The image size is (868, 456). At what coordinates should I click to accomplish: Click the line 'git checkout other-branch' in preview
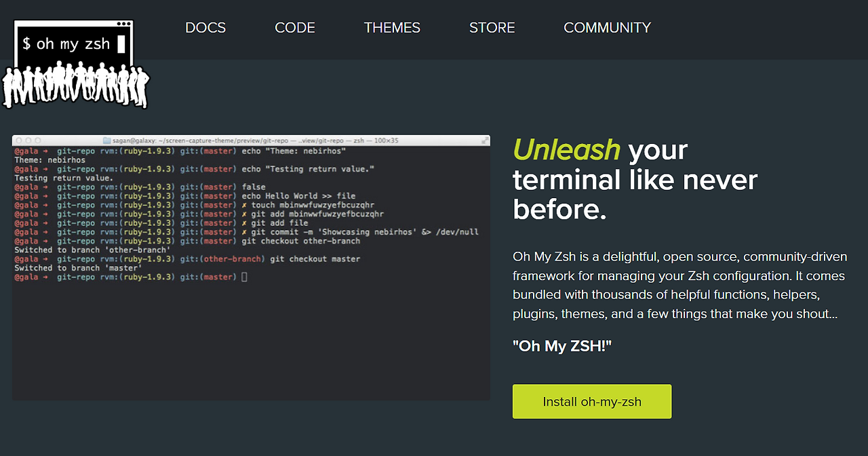pyautogui.click(x=187, y=241)
